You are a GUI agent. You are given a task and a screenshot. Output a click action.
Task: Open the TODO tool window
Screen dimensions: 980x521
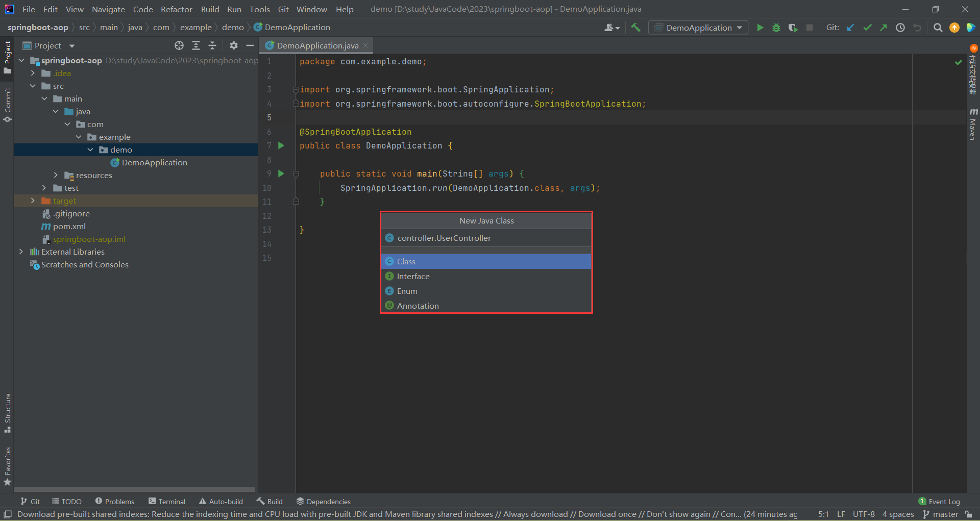[x=66, y=502]
